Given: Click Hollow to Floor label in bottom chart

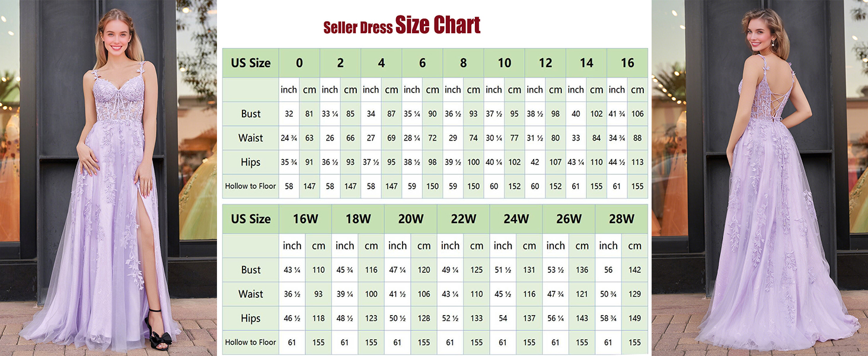Looking at the screenshot, I should coord(251,342).
